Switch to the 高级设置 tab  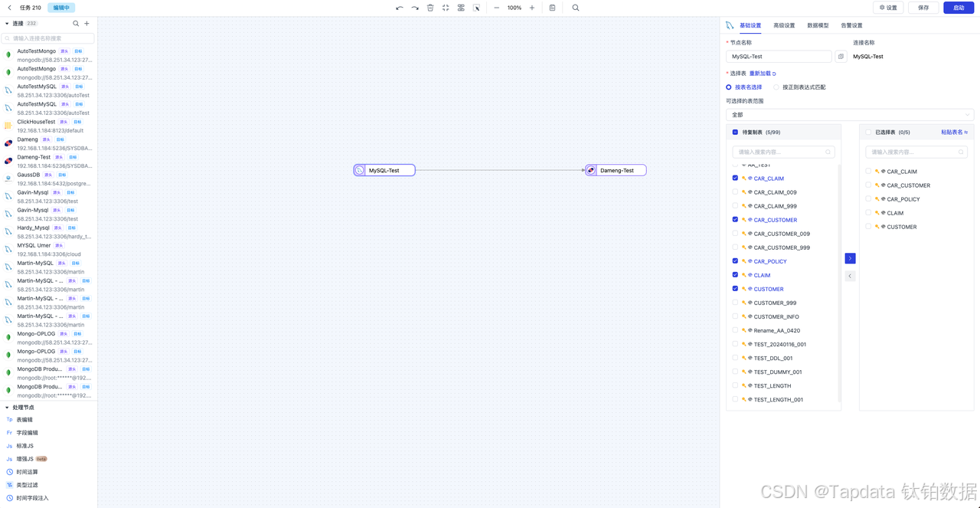[784, 25]
